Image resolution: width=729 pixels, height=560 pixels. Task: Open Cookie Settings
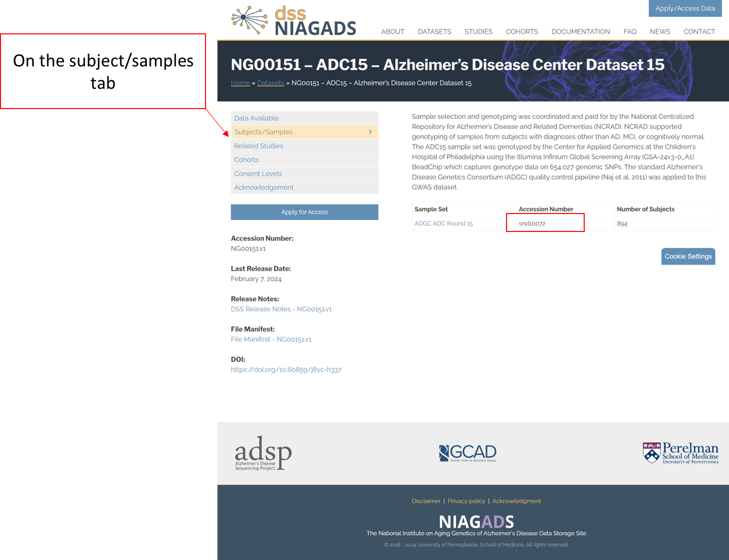tap(688, 256)
